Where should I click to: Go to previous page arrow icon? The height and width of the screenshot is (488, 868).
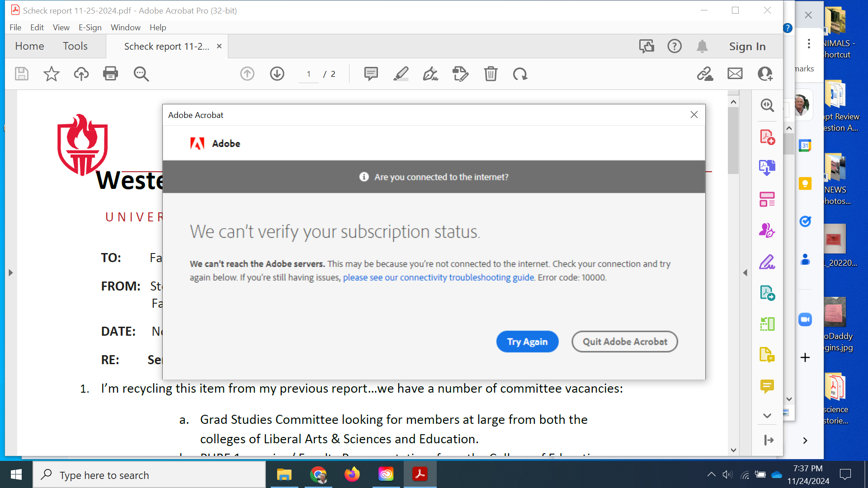247,74
